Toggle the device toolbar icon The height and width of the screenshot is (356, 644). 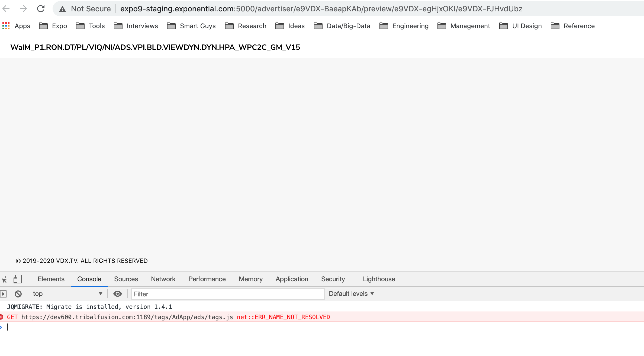tap(17, 279)
